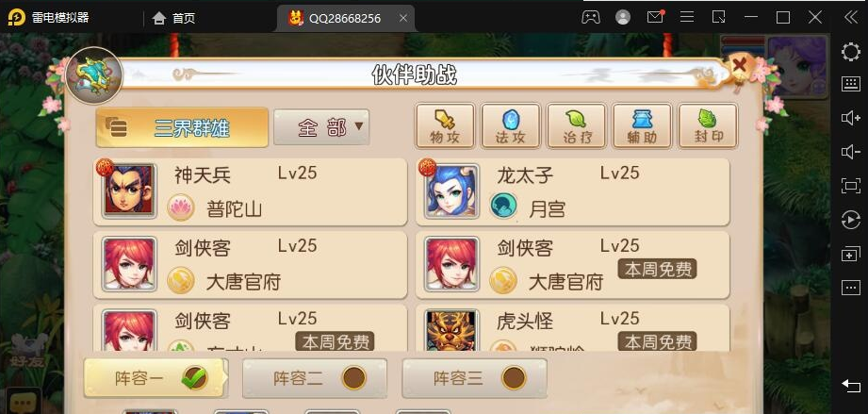
Task: Switch to the 首页 home tab
Action: (173, 18)
